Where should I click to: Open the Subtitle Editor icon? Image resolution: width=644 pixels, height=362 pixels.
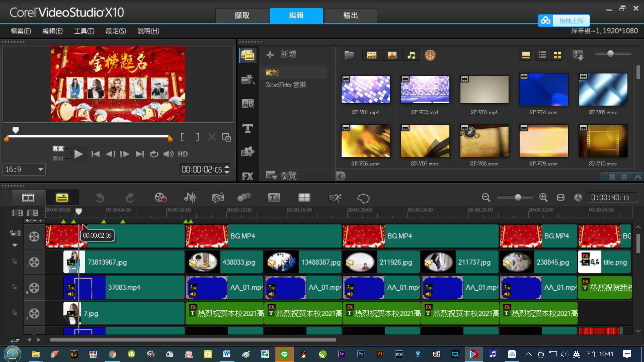(274, 198)
